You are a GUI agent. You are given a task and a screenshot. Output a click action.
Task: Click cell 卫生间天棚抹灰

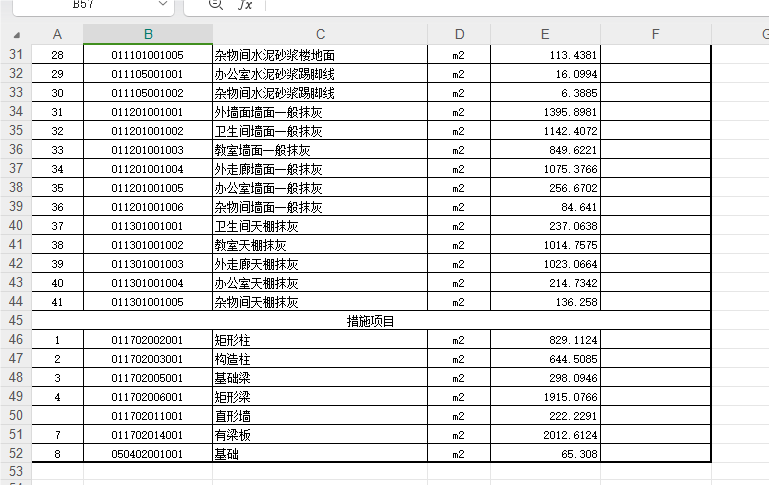(320, 226)
